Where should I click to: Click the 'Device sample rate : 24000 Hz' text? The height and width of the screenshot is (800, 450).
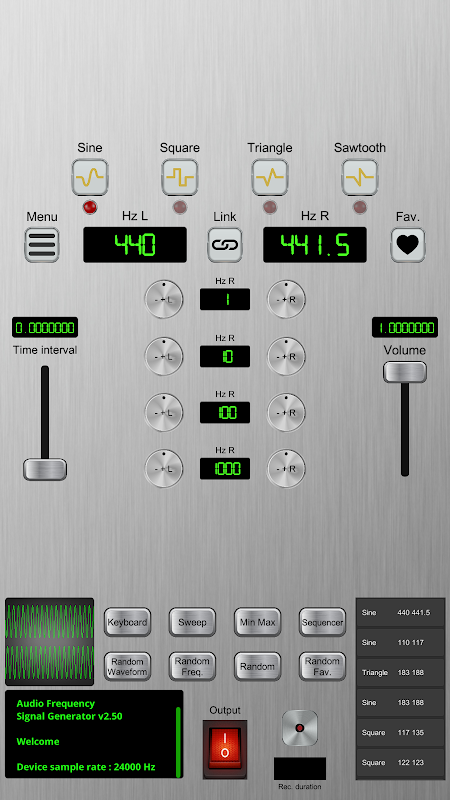click(86, 767)
